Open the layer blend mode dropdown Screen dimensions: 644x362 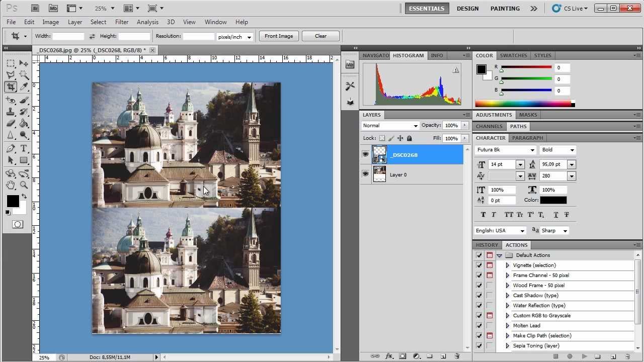point(390,126)
